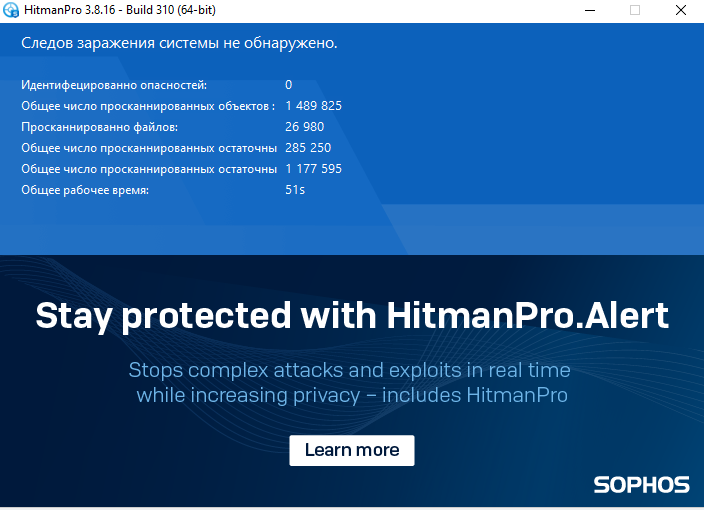Maximize the HitmanPro window
704x510 pixels.
click(634, 10)
